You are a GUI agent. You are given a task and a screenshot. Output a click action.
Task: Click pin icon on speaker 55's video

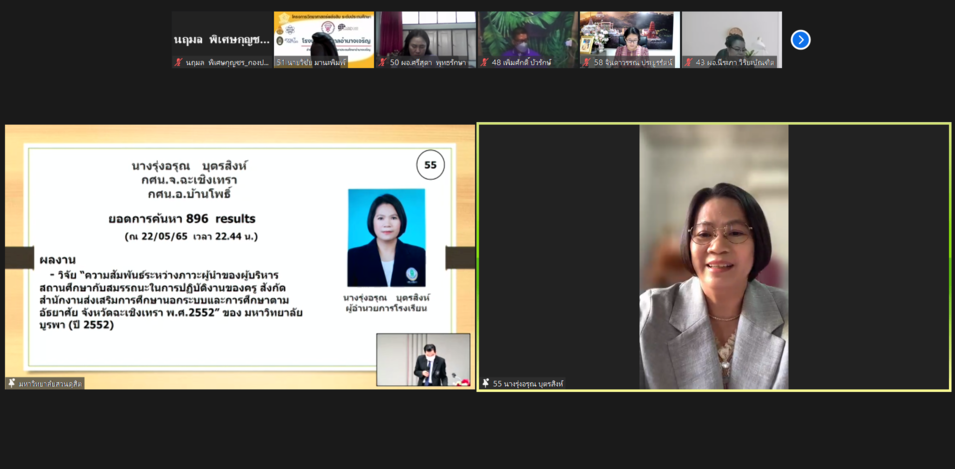click(x=486, y=383)
